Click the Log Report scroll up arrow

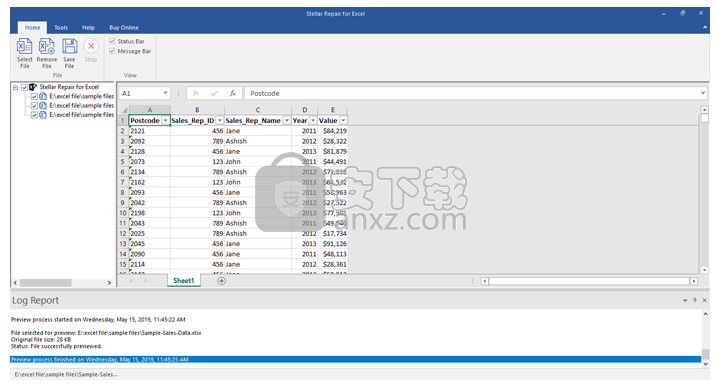point(705,314)
